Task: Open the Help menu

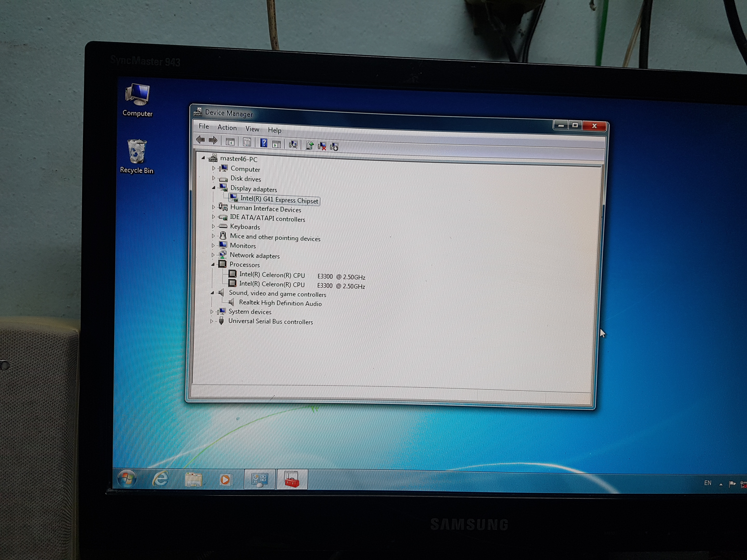Action: coord(275,130)
